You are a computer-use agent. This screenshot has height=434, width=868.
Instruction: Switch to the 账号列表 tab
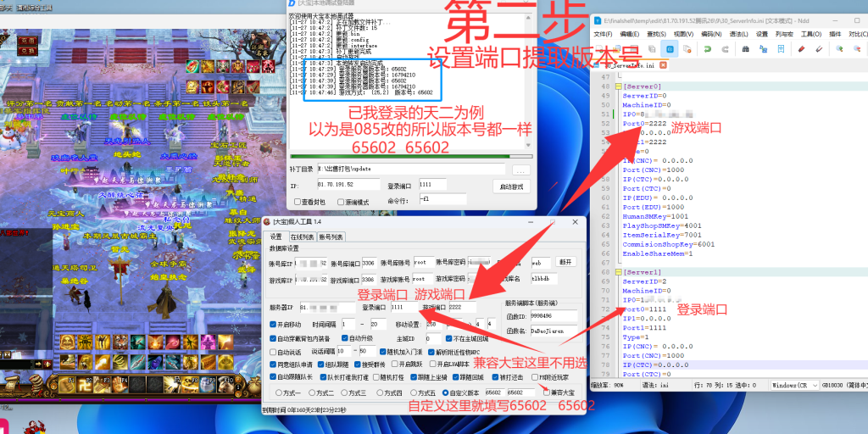click(x=331, y=237)
